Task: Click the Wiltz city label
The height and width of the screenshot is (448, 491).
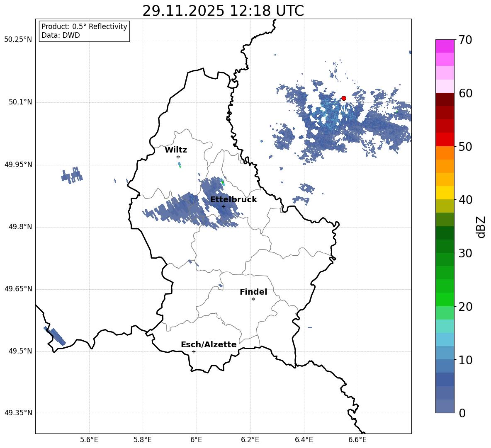Action: tap(176, 150)
